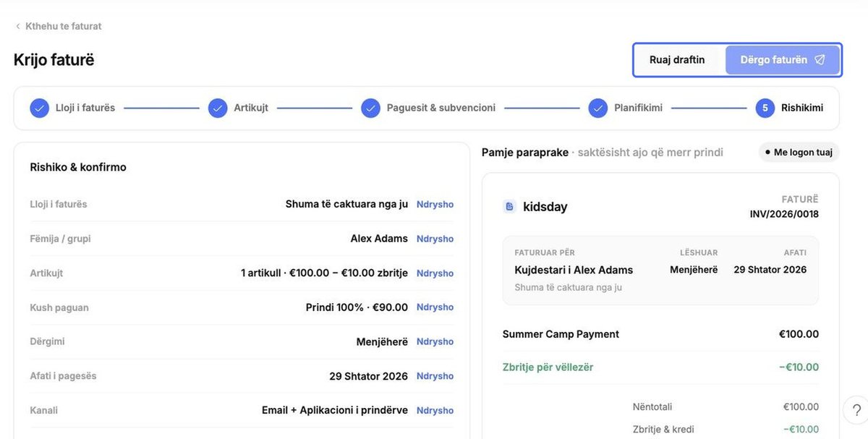868x439 pixels.
Task: Send the invoice with Dërgo faturën
Action: click(783, 60)
